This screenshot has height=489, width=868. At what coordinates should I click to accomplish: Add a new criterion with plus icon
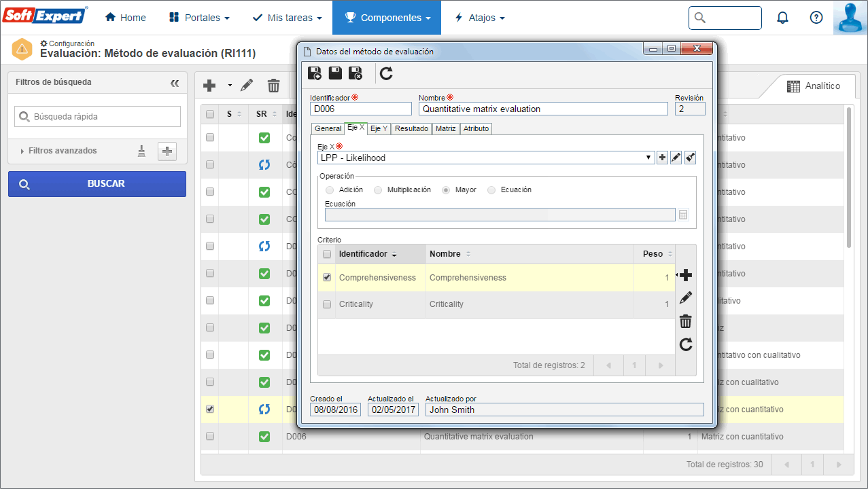[686, 275]
